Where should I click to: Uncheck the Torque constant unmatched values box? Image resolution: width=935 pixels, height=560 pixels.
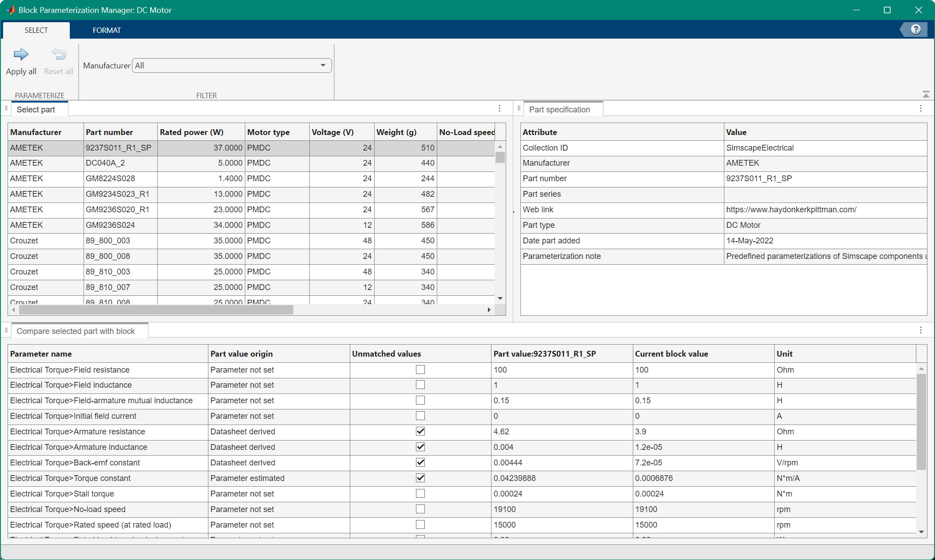click(x=420, y=478)
